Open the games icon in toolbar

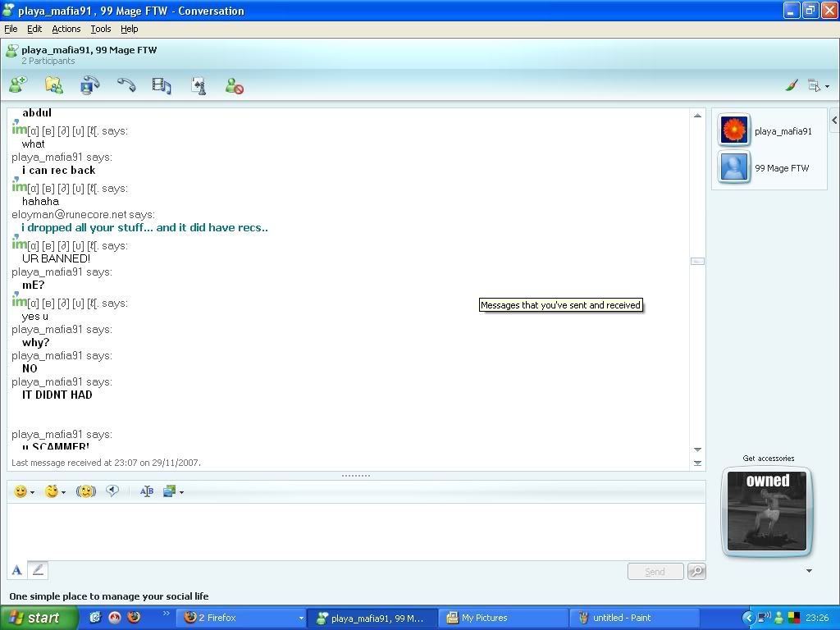click(198, 85)
